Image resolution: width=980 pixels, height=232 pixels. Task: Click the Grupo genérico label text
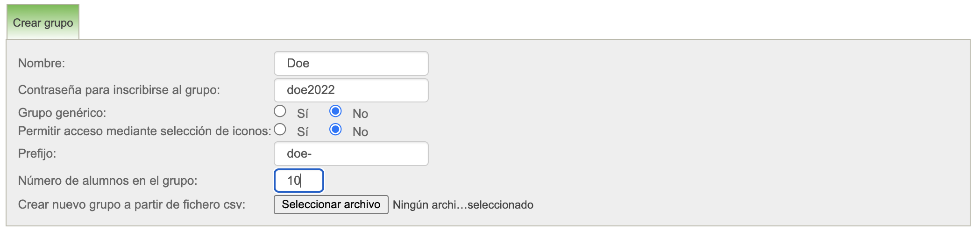62,113
